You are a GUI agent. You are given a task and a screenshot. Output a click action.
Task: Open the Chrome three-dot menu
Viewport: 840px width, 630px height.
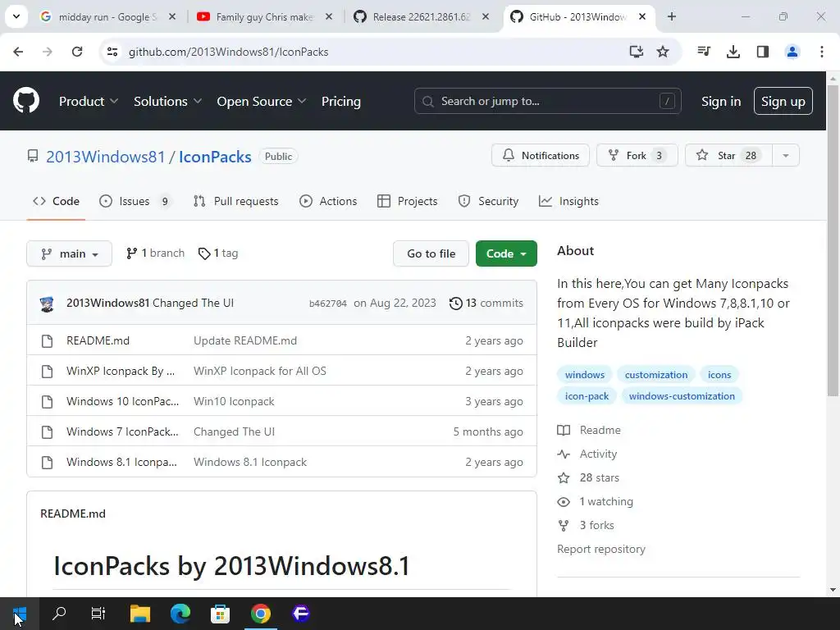(821, 52)
